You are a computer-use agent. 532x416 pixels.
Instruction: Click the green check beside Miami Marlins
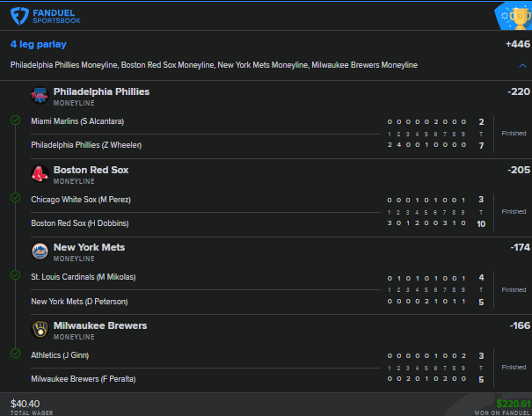(15, 120)
